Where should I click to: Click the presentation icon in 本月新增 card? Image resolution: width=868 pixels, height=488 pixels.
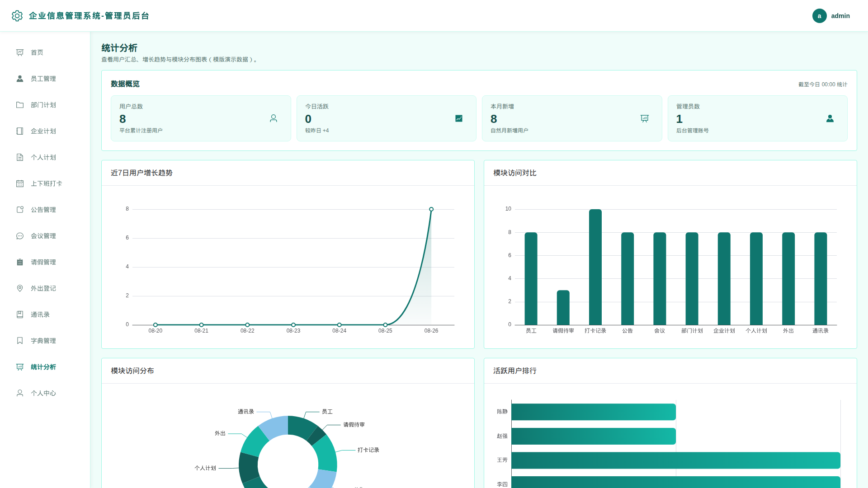[645, 118]
